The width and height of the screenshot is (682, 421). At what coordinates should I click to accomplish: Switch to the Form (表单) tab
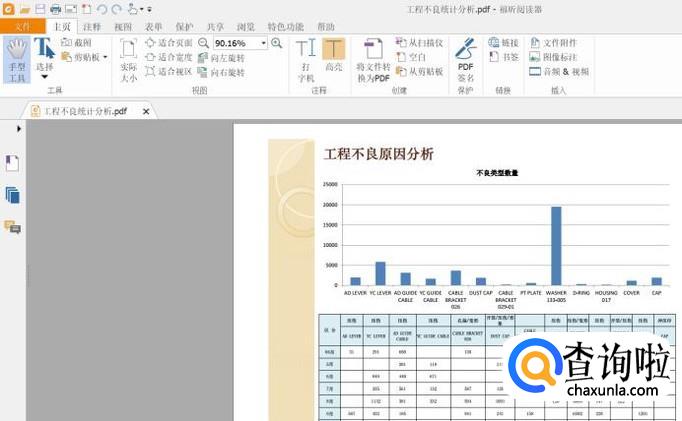(x=154, y=27)
